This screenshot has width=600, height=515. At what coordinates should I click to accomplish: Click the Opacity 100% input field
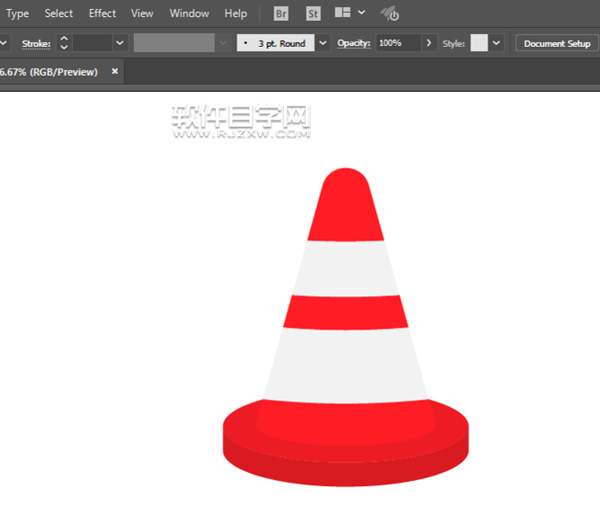point(397,43)
